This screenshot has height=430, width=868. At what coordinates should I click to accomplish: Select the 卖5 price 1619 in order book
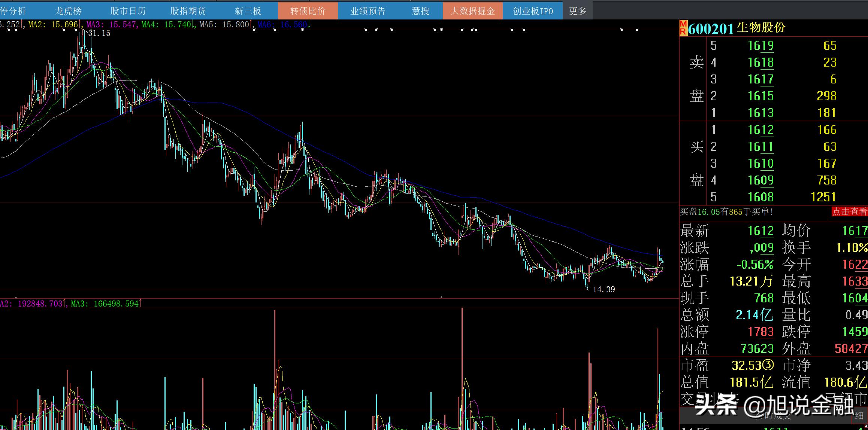pos(760,46)
